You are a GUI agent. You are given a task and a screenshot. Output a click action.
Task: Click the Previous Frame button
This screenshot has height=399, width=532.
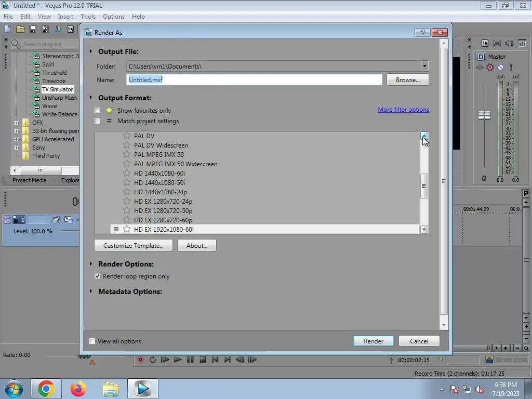click(240, 360)
